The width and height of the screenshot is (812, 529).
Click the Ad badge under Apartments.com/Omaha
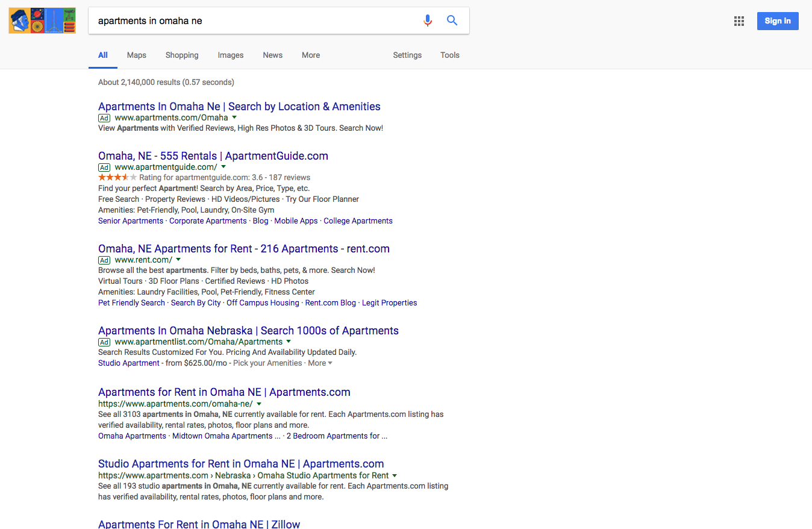point(104,118)
